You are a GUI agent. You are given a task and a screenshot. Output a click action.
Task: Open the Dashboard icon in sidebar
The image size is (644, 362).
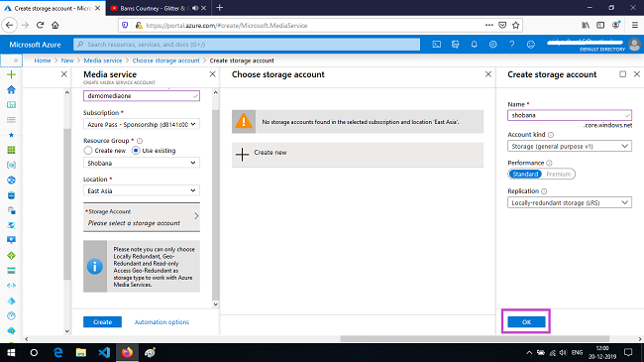pyautogui.click(x=12, y=105)
